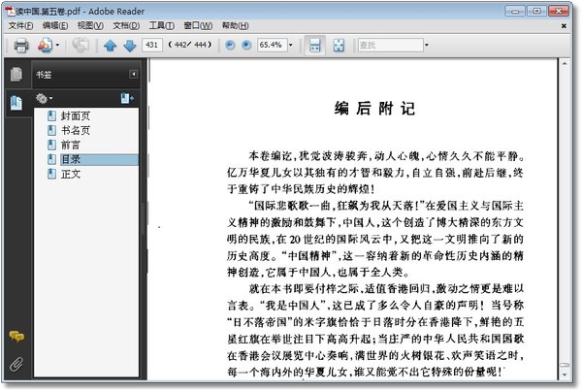
Task: Close the document with menu bar x
Action: pos(564,26)
